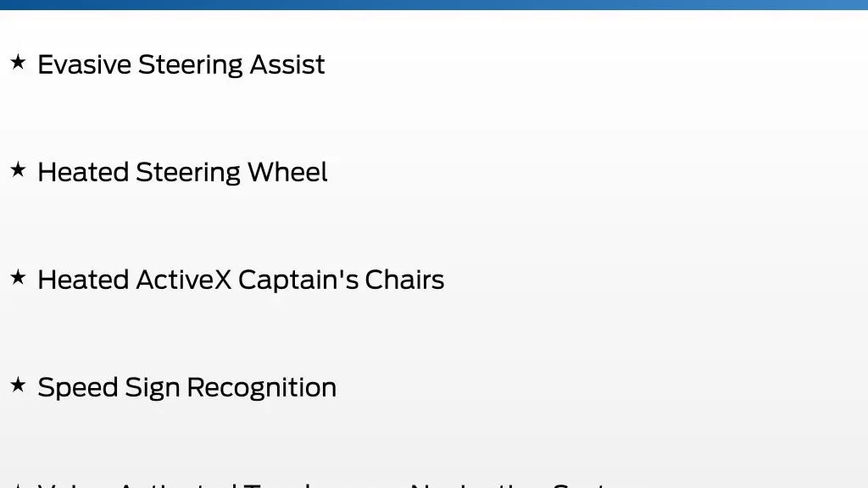Click the star beside Speed Sign Recognition
Image resolution: width=868 pixels, height=488 pixels.
click(x=18, y=384)
